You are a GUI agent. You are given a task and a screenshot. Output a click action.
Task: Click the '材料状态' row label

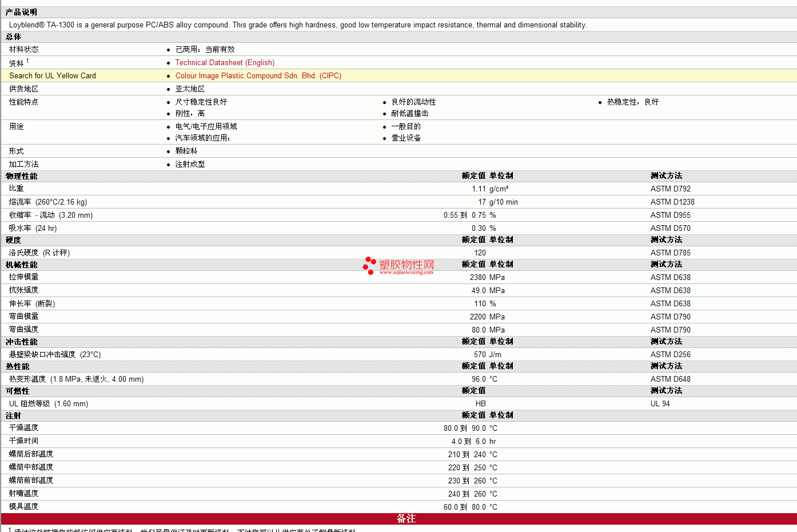coord(24,50)
